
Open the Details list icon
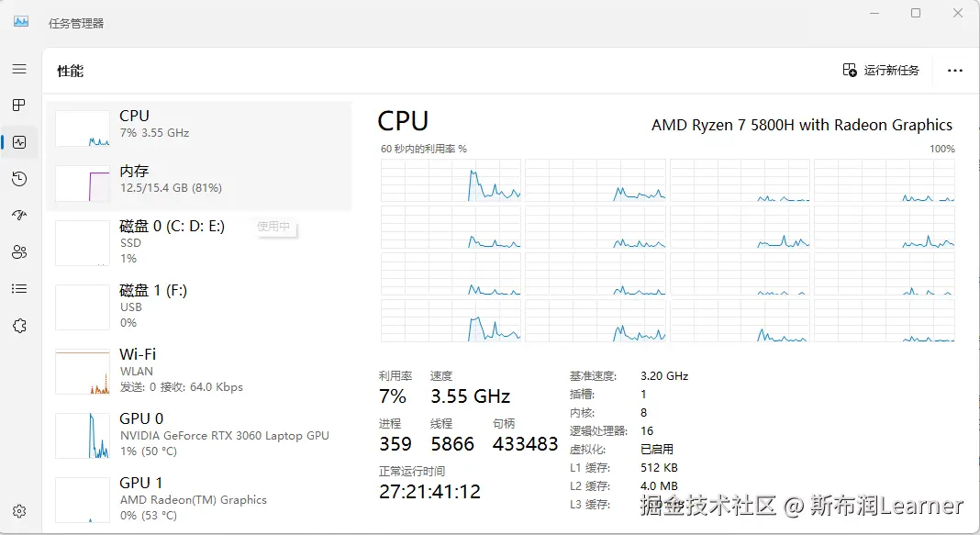click(19, 289)
